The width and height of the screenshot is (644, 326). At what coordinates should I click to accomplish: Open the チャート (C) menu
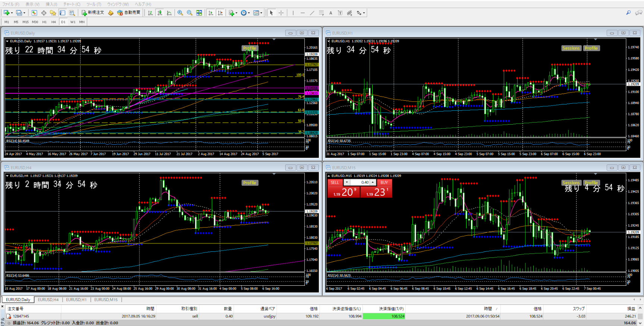point(72,4)
